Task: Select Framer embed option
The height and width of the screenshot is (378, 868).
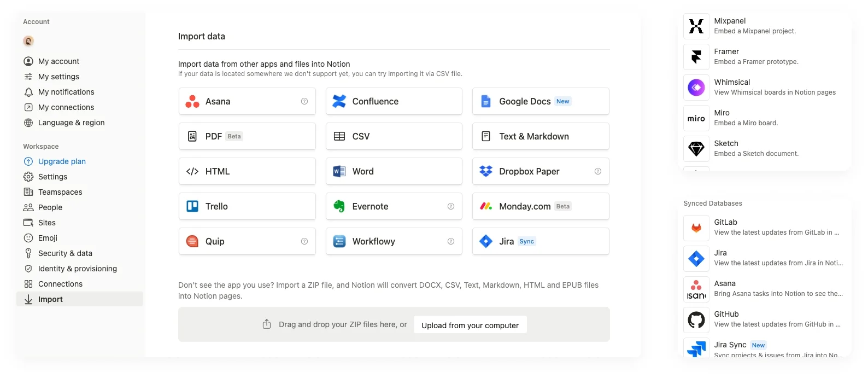Action: point(766,57)
